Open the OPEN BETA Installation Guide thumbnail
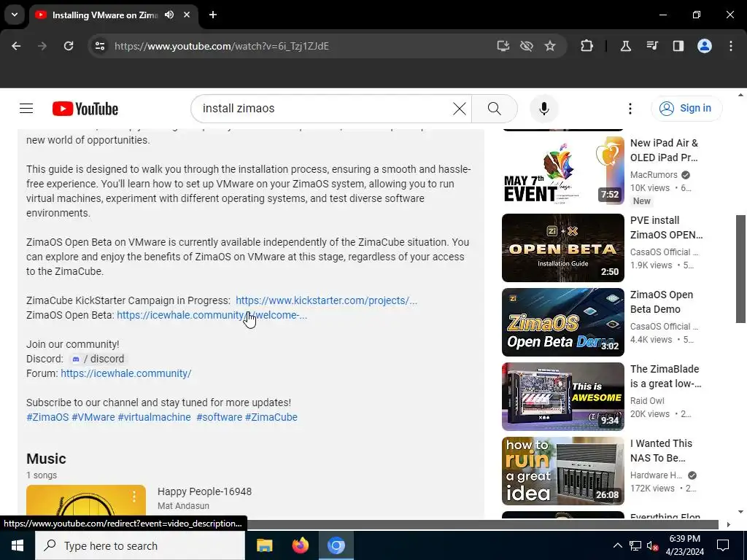Screen dimensions: 747x560 [562, 248]
